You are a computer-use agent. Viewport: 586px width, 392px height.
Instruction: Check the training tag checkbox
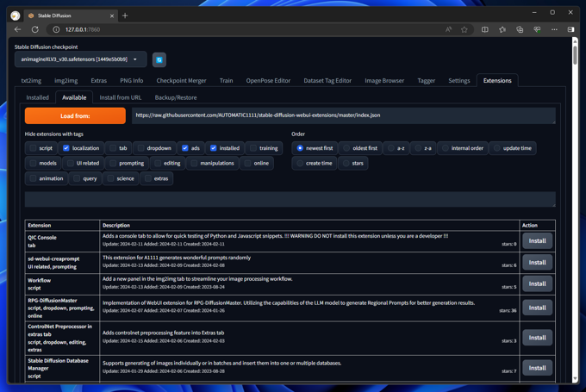click(253, 148)
